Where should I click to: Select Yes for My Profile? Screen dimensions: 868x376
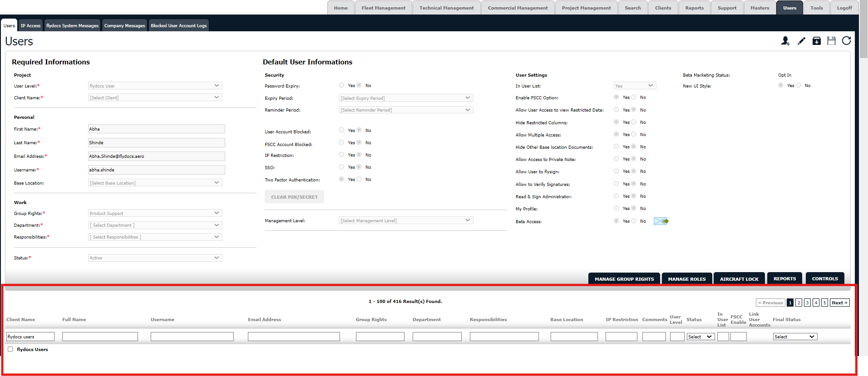pyautogui.click(x=616, y=208)
